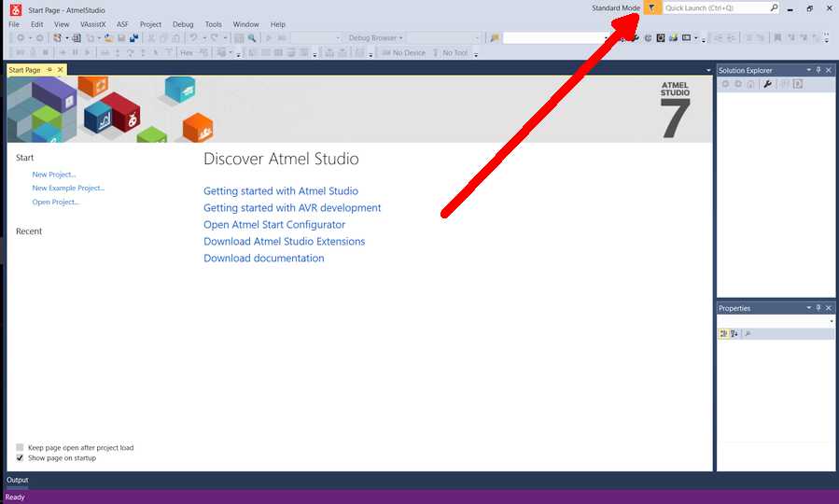Open the Tools menu

(x=213, y=24)
